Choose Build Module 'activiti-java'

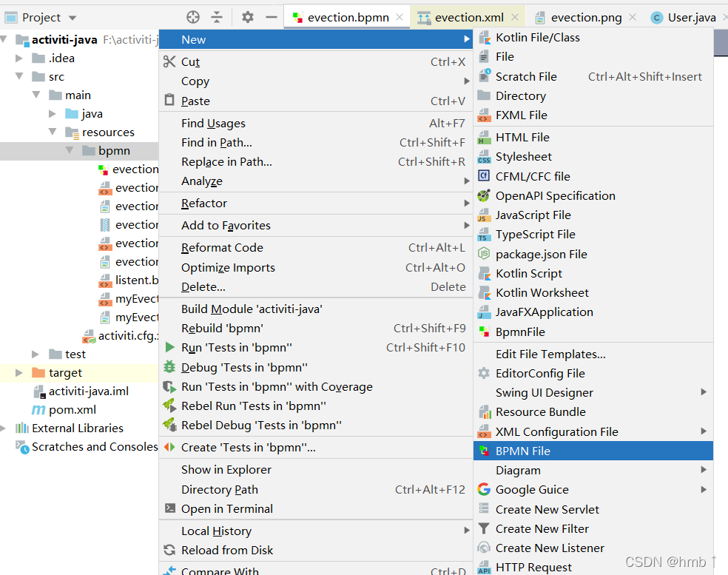(316, 309)
